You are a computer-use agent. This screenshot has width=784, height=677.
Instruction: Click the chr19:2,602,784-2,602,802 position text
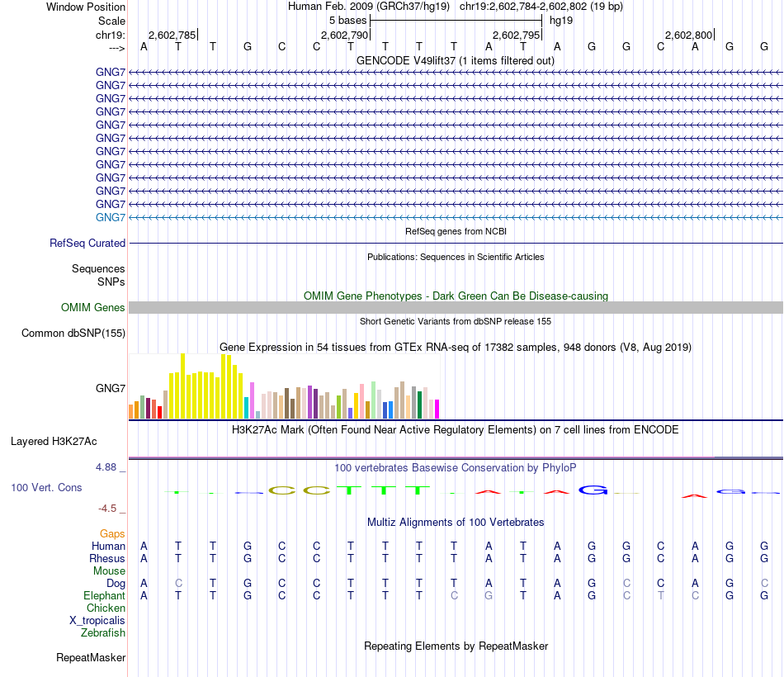[x=522, y=7]
